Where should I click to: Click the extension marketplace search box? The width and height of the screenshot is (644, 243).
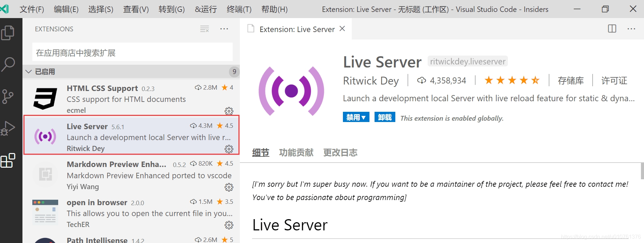click(132, 52)
